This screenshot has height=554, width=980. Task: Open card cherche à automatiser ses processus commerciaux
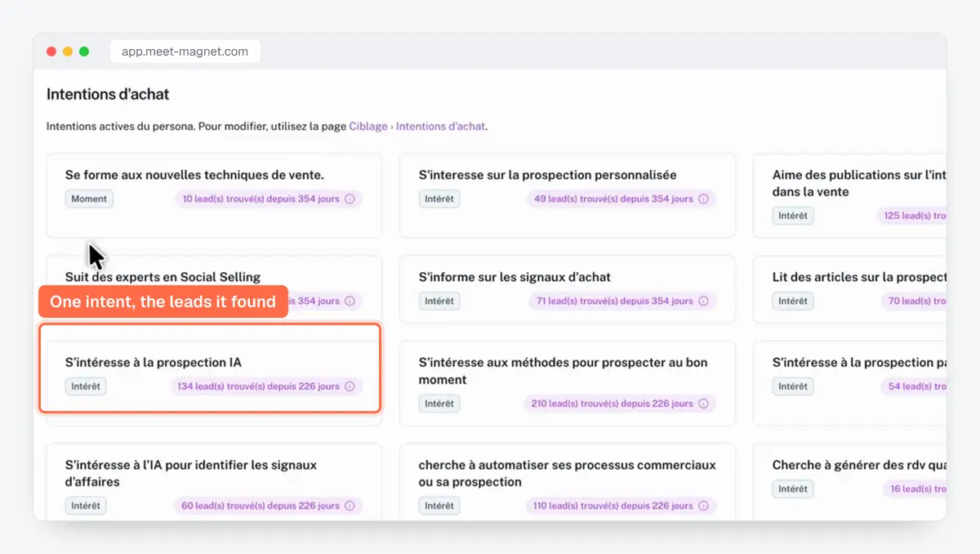[568, 482]
